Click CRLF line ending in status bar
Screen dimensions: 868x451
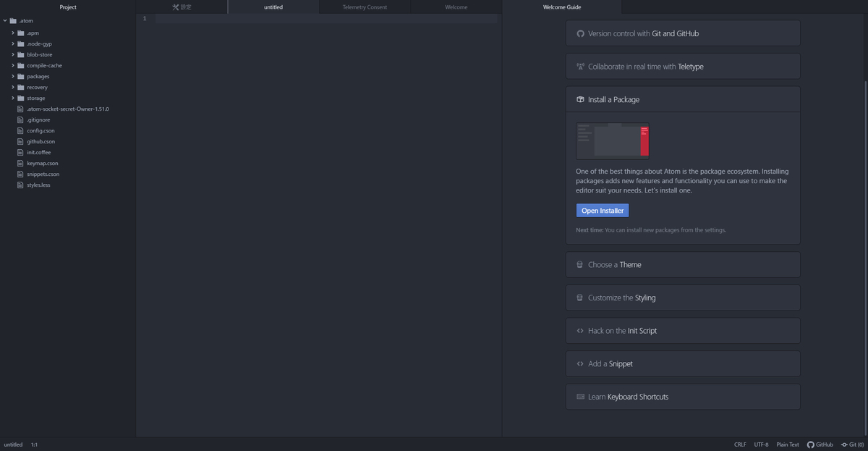pos(740,444)
